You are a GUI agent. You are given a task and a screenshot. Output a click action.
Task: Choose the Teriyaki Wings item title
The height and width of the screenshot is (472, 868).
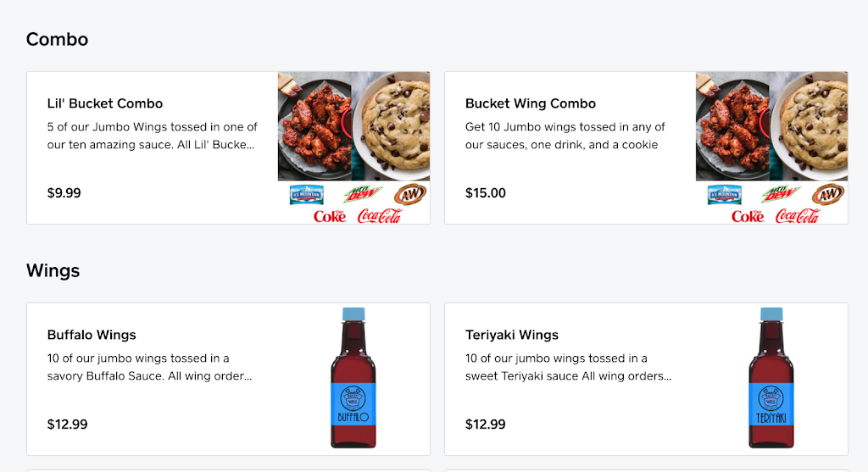coord(512,335)
